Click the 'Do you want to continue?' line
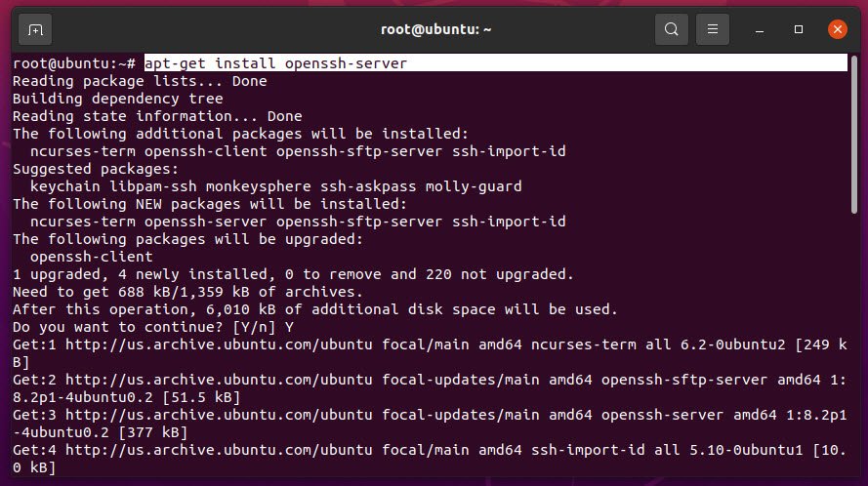868x486 pixels. pos(153,327)
